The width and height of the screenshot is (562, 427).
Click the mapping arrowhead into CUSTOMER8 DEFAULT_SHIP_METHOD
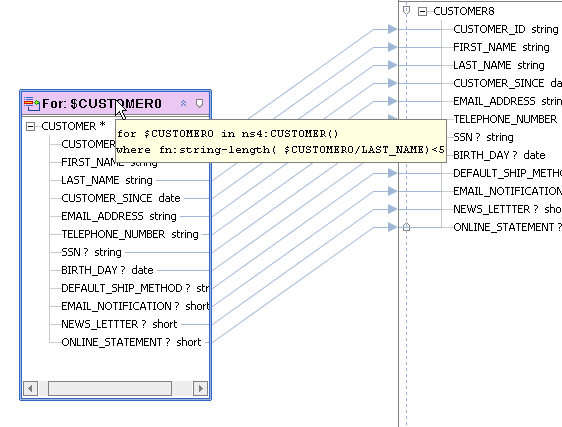point(392,173)
